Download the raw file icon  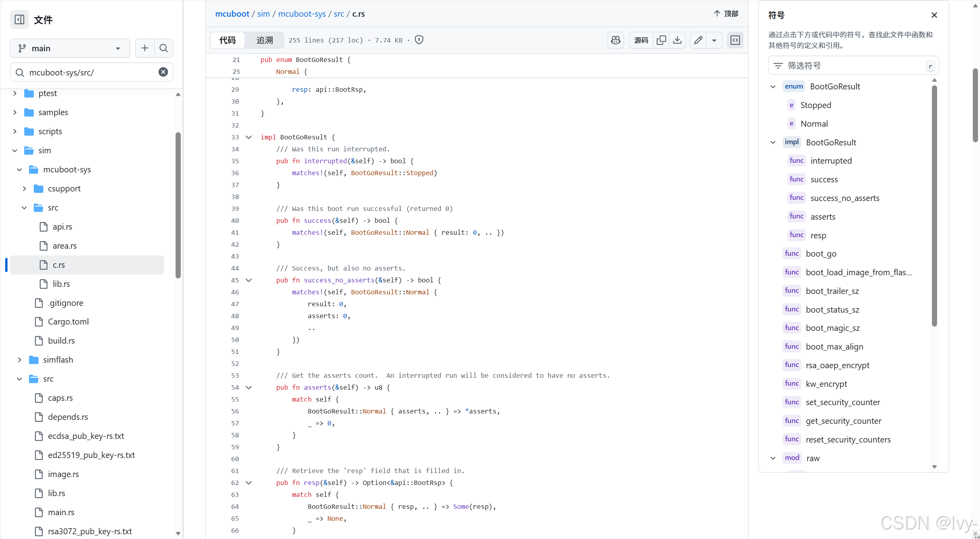click(678, 40)
